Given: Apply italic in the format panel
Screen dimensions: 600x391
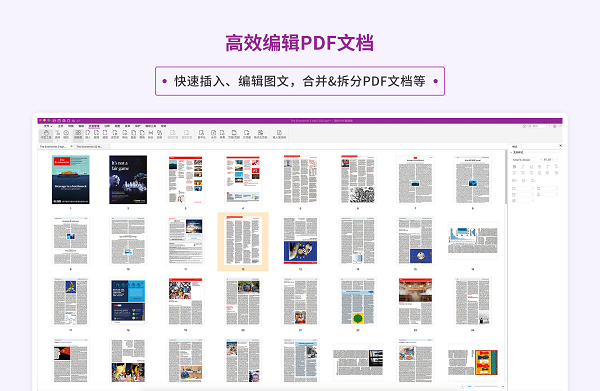Looking at the screenshot, I should click(523, 166).
